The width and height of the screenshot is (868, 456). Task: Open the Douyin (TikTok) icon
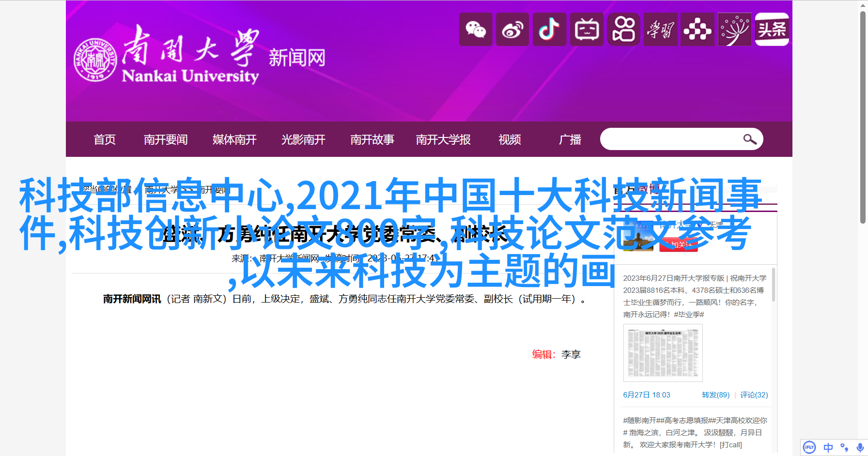pos(550,30)
